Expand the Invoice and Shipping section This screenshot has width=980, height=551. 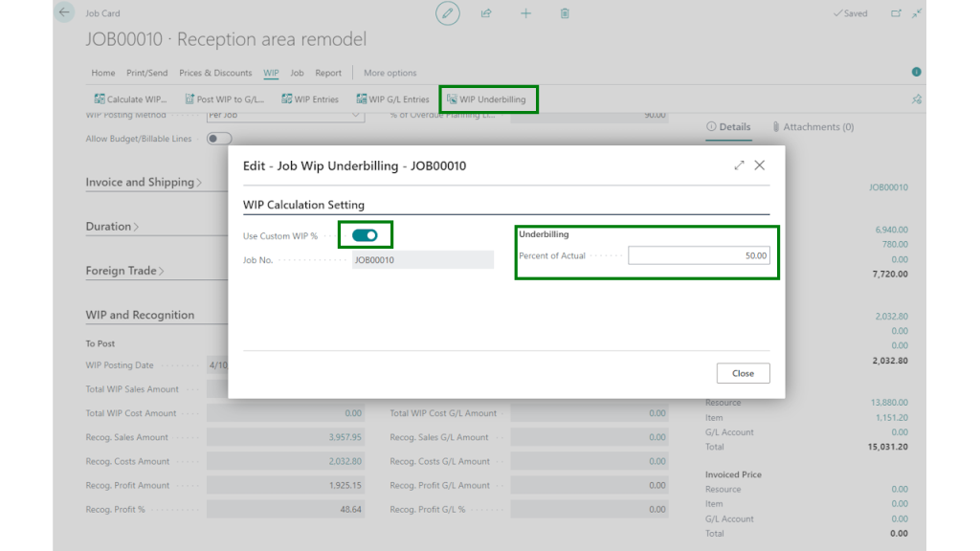click(144, 183)
